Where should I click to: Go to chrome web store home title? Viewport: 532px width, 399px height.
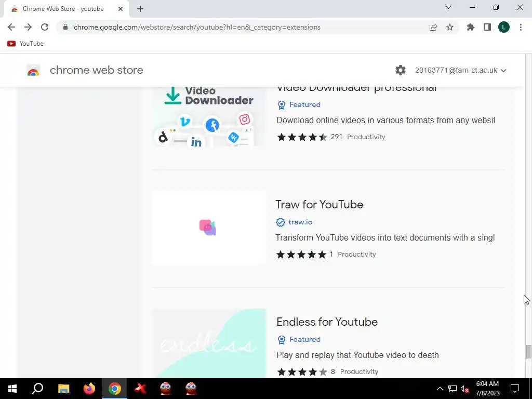coord(96,70)
